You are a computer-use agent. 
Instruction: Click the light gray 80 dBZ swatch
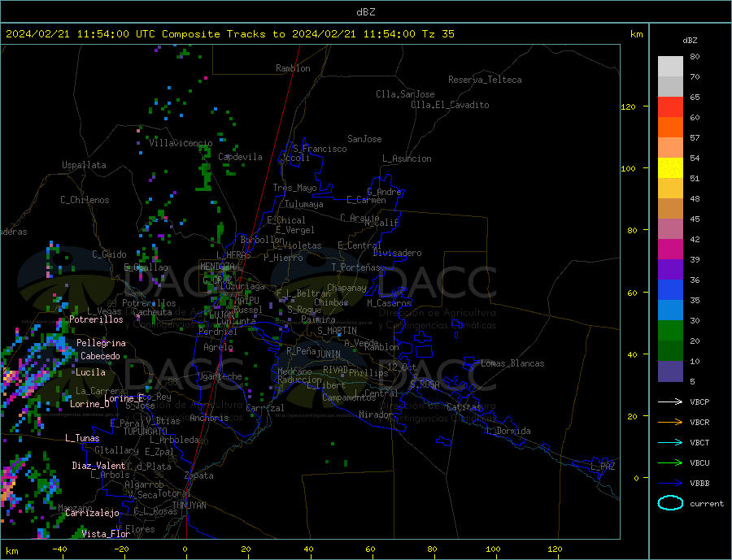click(x=670, y=67)
